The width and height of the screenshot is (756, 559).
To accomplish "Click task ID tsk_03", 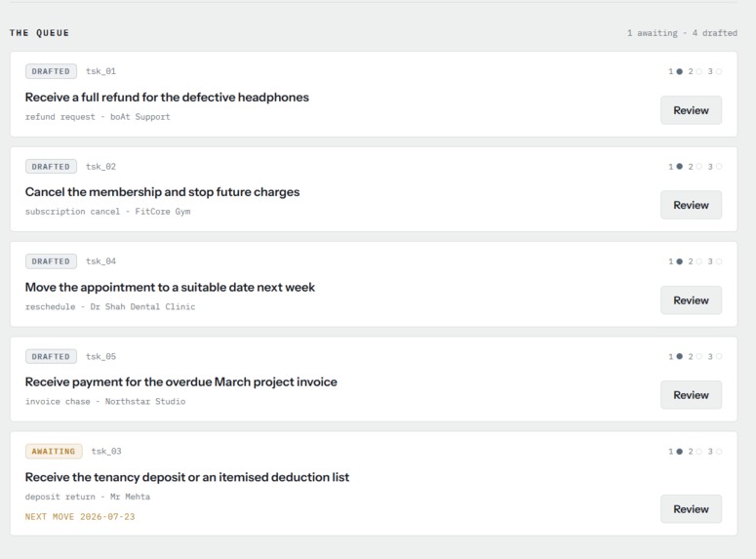I will (106, 452).
